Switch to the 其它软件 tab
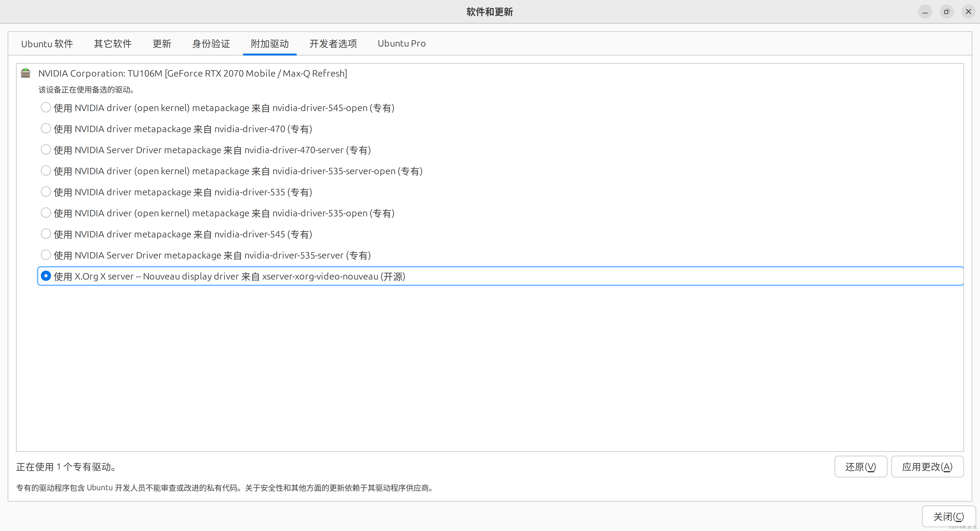980x531 pixels. coord(113,44)
